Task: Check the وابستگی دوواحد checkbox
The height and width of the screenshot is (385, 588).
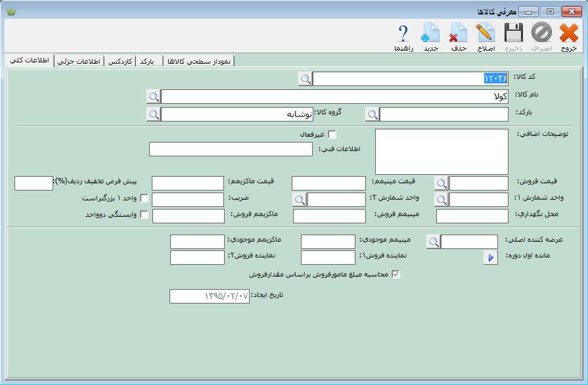Action: pos(144,215)
